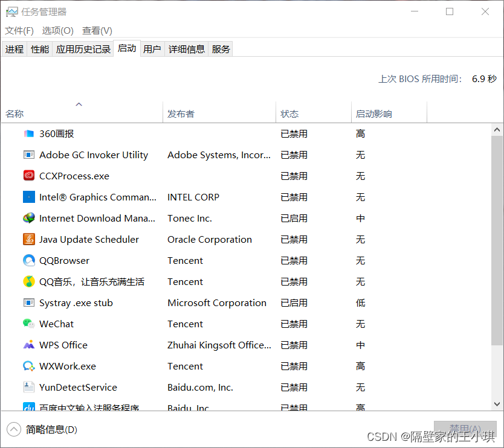Select the Intel® Graphics Comman... name
Viewport: 504px width, 448px height.
pyautogui.click(x=98, y=197)
